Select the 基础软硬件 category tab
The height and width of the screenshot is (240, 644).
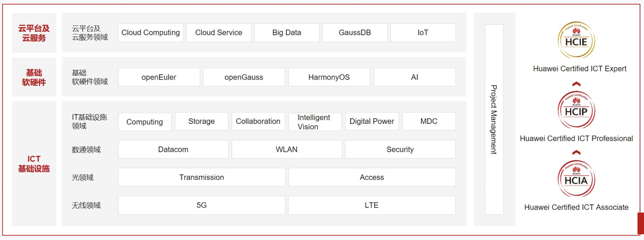click(34, 77)
